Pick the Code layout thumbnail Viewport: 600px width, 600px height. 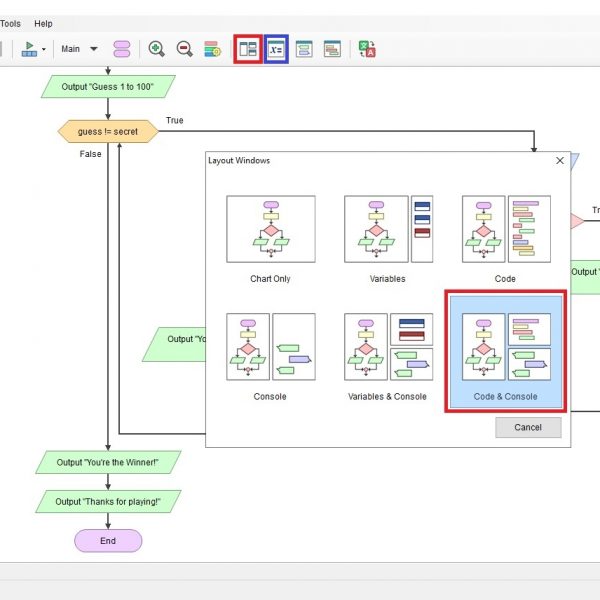click(x=505, y=238)
